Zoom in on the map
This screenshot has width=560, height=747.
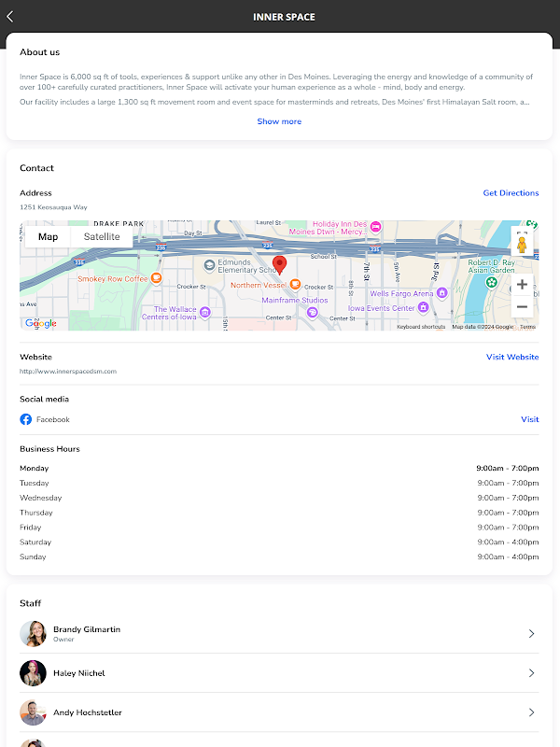(x=522, y=285)
